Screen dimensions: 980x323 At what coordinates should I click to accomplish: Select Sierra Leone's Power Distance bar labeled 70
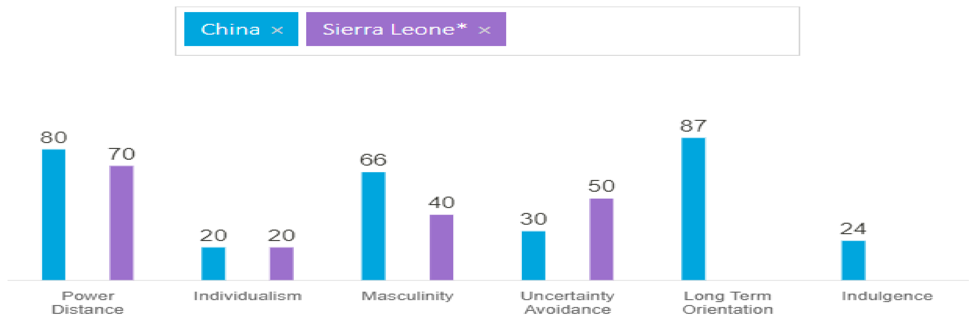point(122,223)
